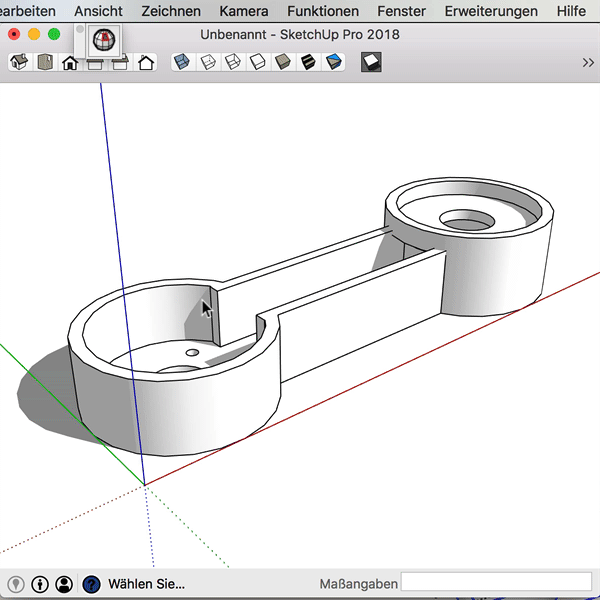Apply the Hidden Line face style
The width and height of the screenshot is (600, 600).
[x=257, y=63]
